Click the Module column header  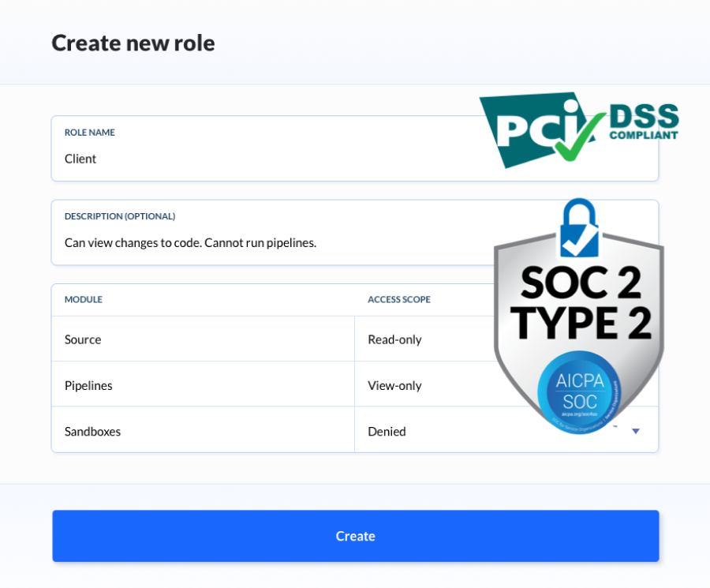click(x=84, y=300)
